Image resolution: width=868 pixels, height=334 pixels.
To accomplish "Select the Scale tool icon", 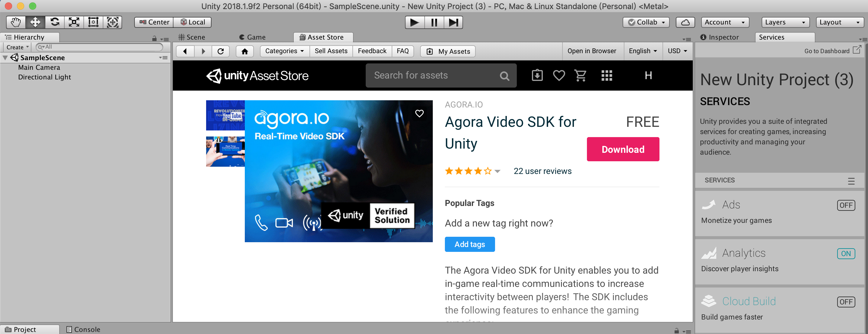I will pyautogui.click(x=74, y=22).
